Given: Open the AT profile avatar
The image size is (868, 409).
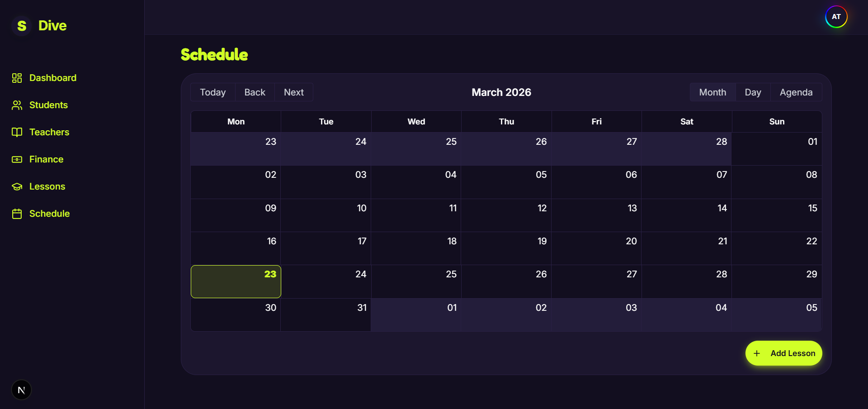Looking at the screenshot, I should click(x=836, y=16).
